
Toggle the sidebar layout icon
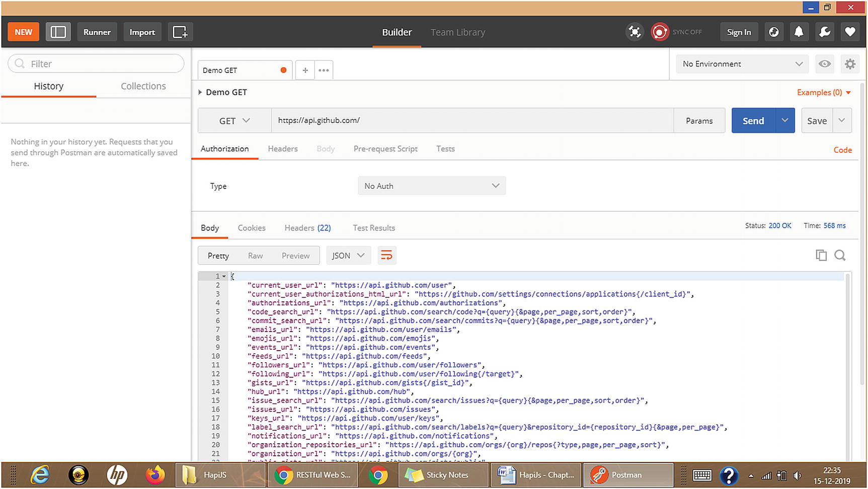pyautogui.click(x=58, y=32)
